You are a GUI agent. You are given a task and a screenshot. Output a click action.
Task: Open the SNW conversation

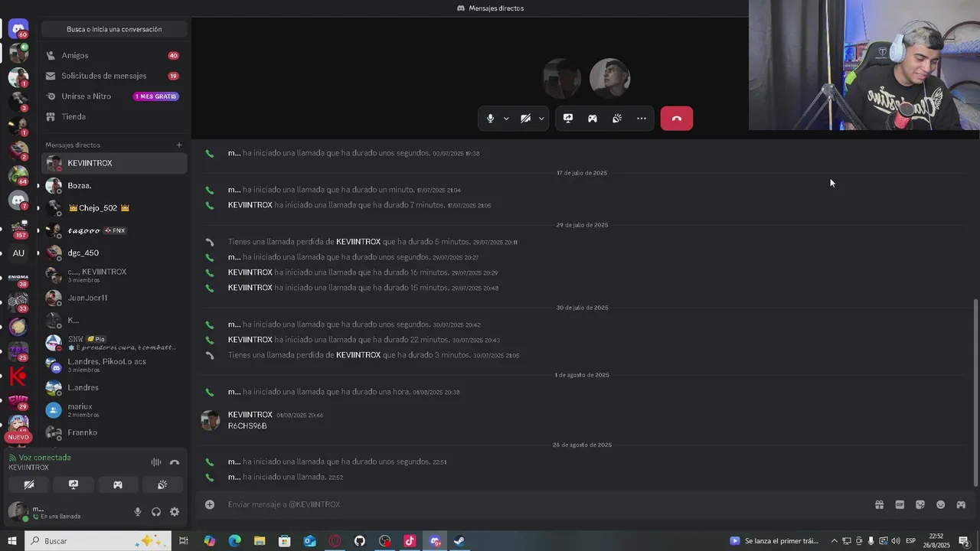click(114, 343)
